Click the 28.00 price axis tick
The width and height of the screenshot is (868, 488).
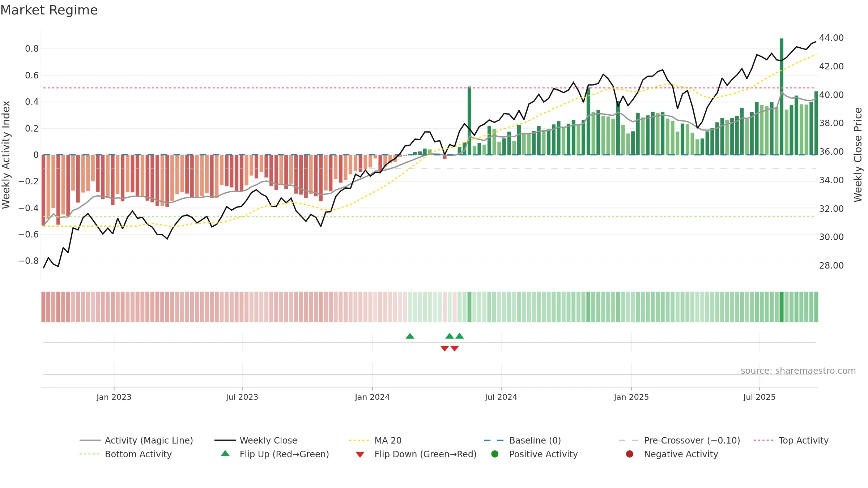(x=831, y=266)
